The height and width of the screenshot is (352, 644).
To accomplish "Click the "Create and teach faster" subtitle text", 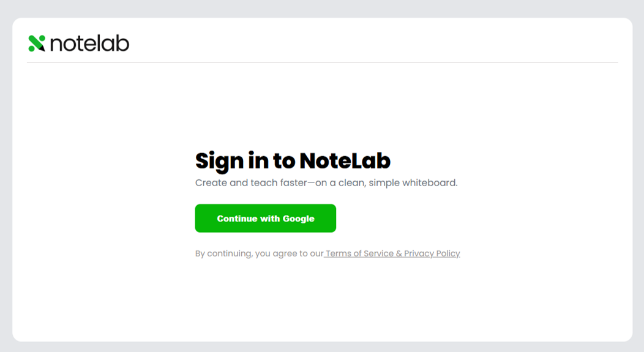I will pyautogui.click(x=326, y=182).
